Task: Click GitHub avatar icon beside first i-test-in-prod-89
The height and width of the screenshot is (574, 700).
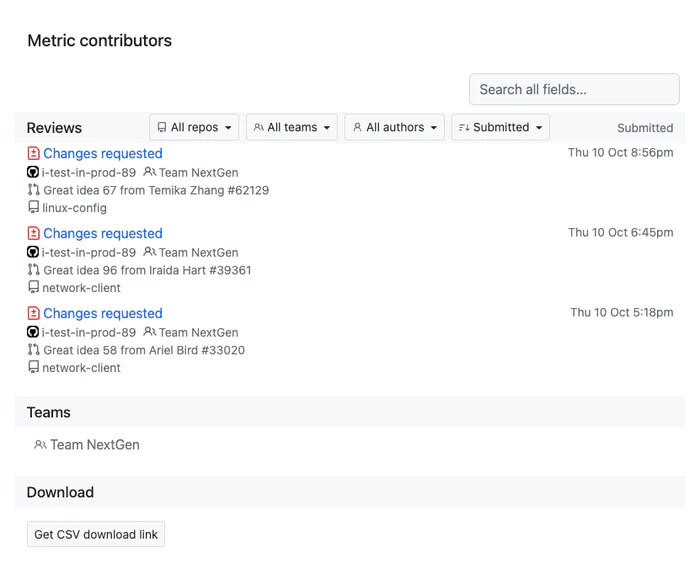Action: [x=33, y=172]
